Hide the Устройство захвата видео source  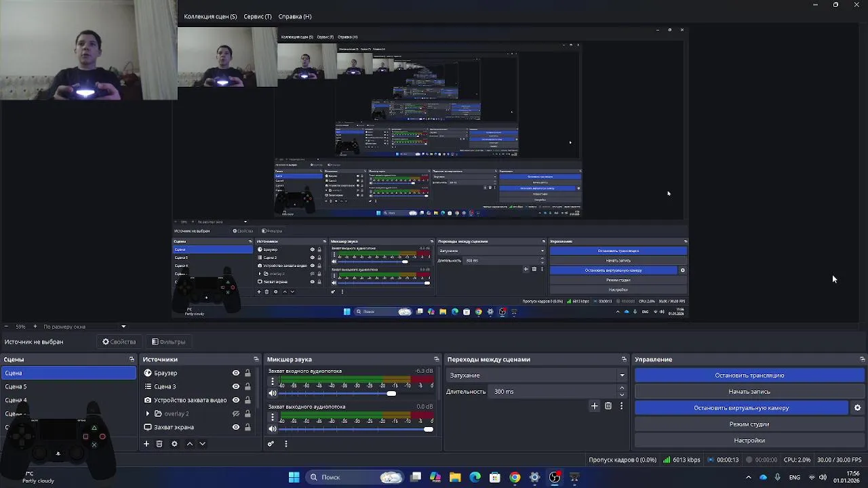pyautogui.click(x=236, y=400)
